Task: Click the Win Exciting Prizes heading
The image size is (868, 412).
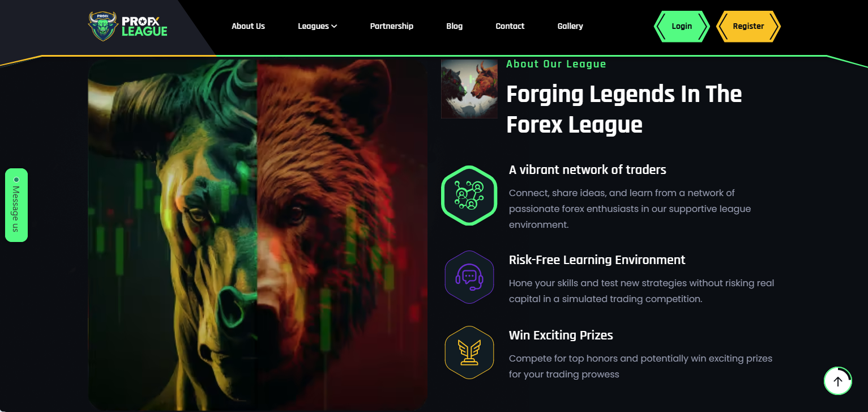Action: 561,335
